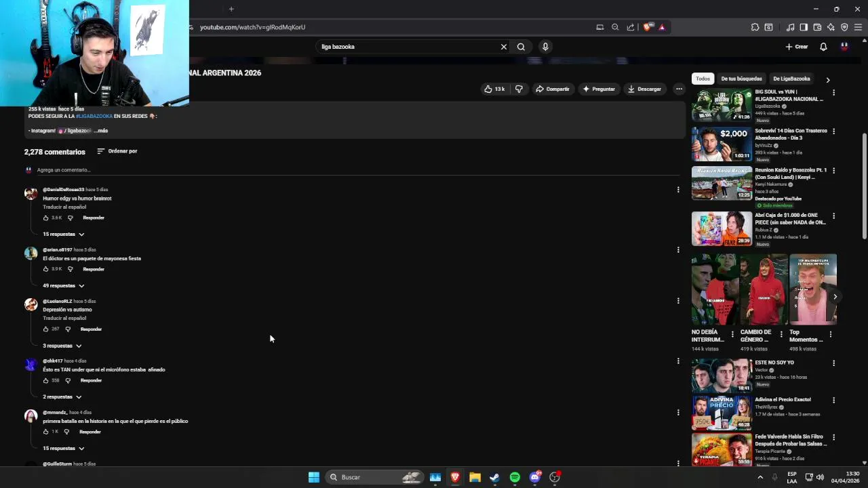Open the music note playlist icon in the toolbar
868x488 pixels.
coord(790,27)
